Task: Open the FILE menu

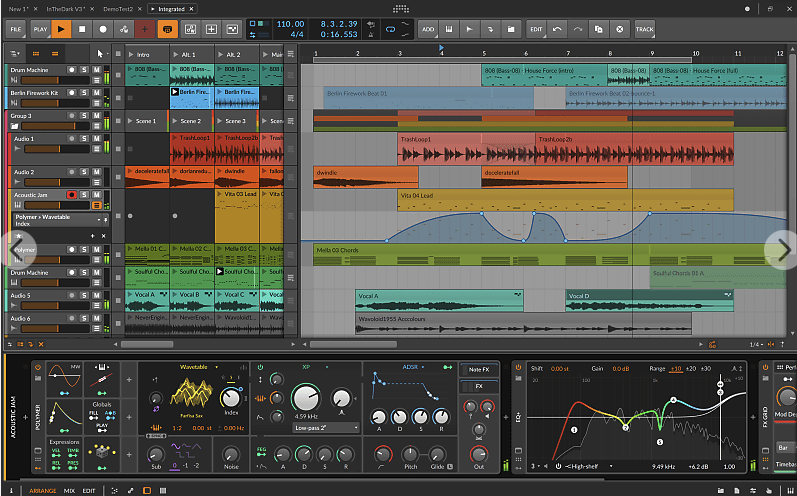Action: [16, 29]
